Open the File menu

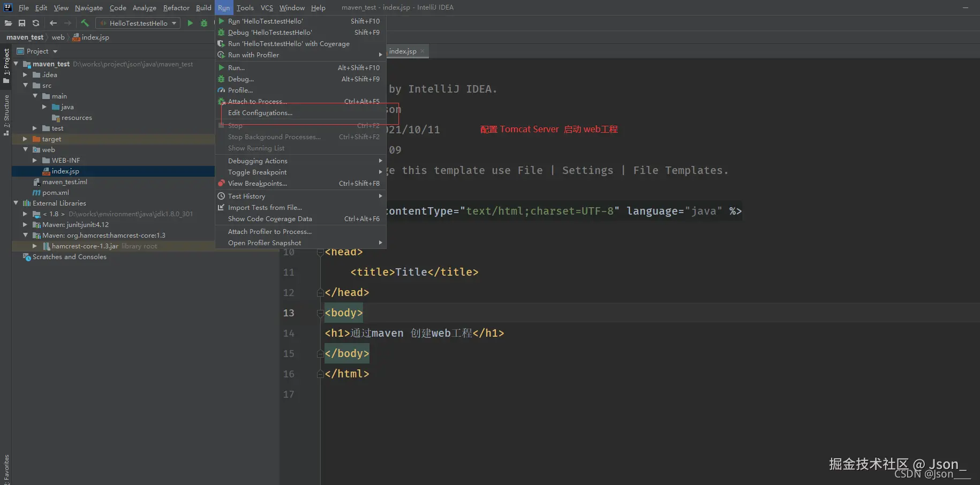pyautogui.click(x=24, y=7)
